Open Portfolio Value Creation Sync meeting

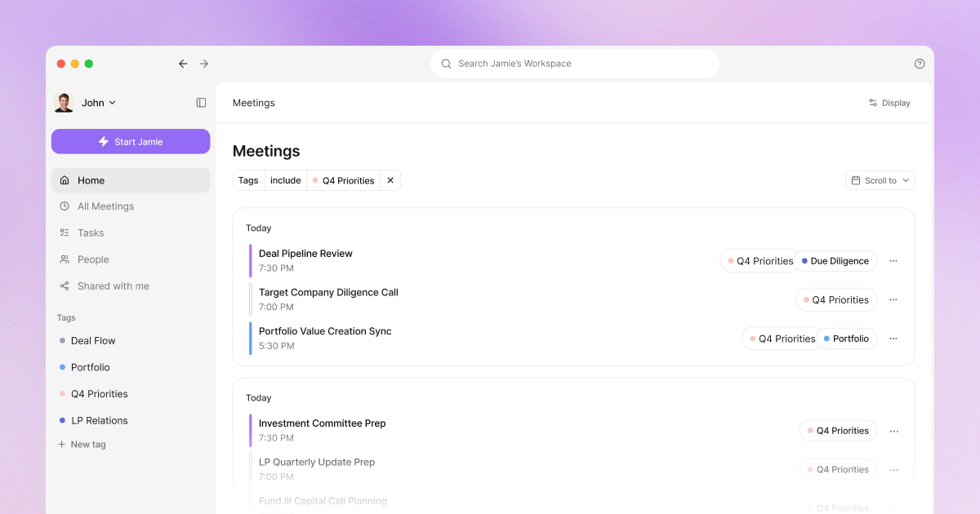click(x=325, y=331)
